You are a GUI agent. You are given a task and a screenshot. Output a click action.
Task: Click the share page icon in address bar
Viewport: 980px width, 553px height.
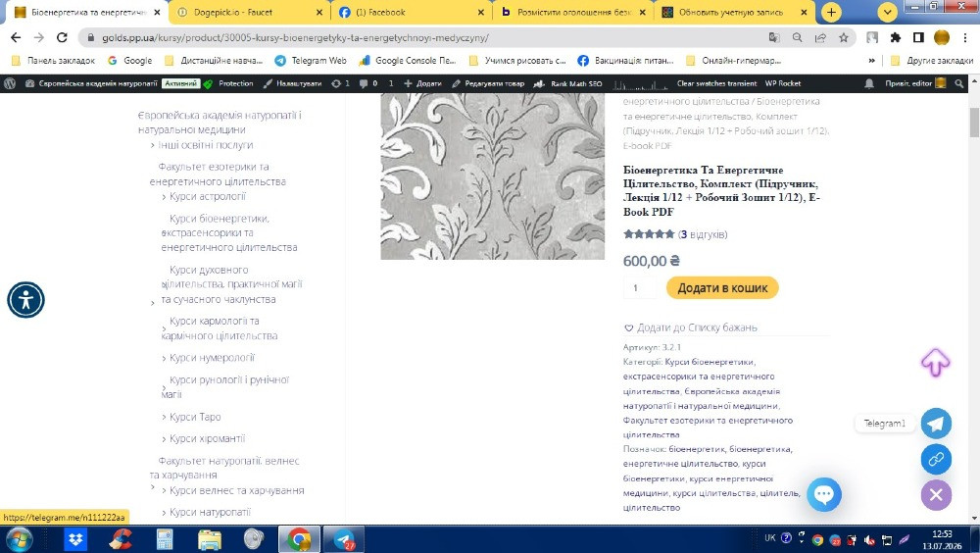click(x=820, y=37)
